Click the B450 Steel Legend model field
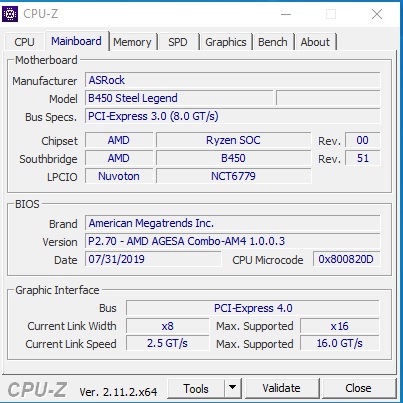Image resolution: width=403 pixels, height=403 pixels. pyautogui.click(x=179, y=98)
